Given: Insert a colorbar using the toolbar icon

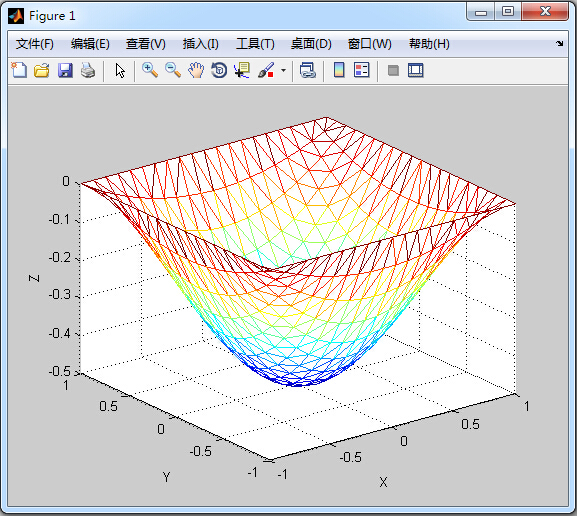Looking at the screenshot, I should (339, 70).
